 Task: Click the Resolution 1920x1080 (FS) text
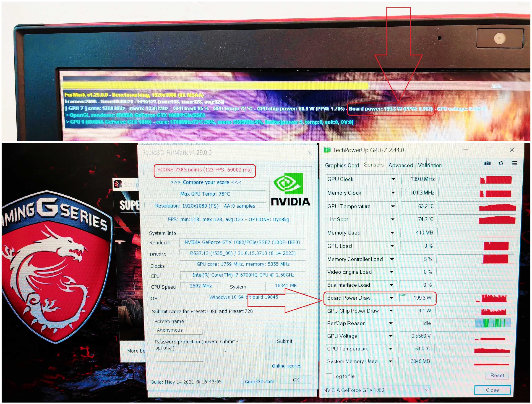(x=205, y=206)
